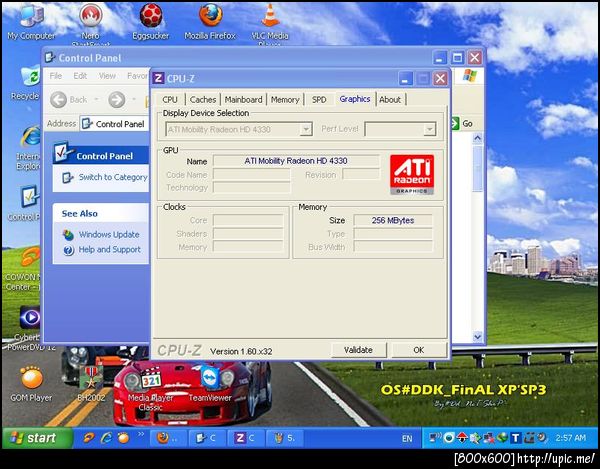600x469 pixels.
Task: Open the Recycle Bin icon
Action: pos(30,75)
